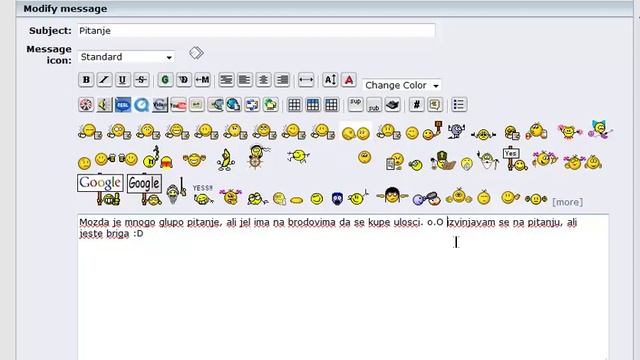The height and width of the screenshot is (360, 640).
Task: Insert the dark blue masked smiley
Action: (x=337, y=199)
